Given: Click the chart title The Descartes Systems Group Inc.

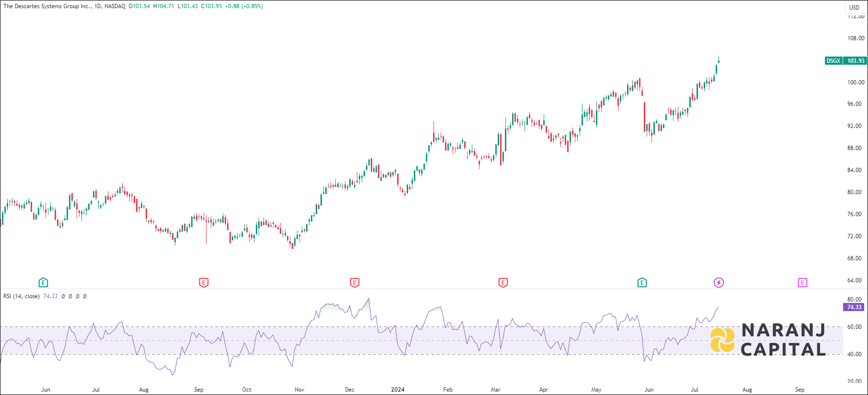Looking at the screenshot, I should pos(47,6).
